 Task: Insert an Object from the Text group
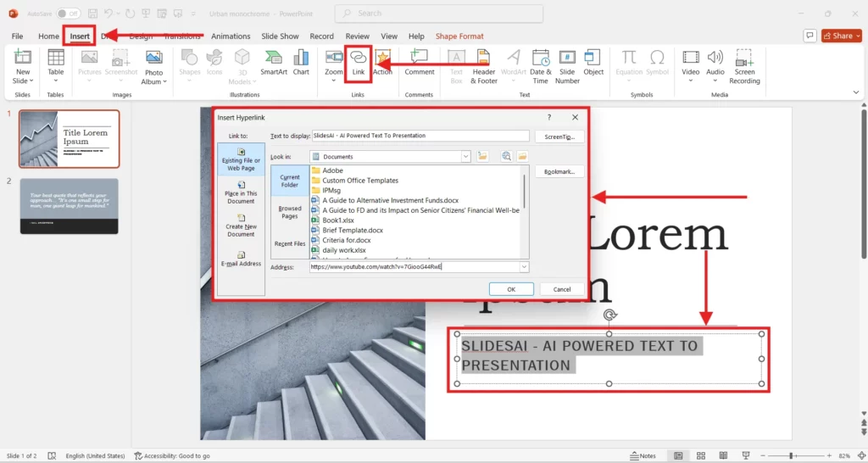[x=593, y=62]
